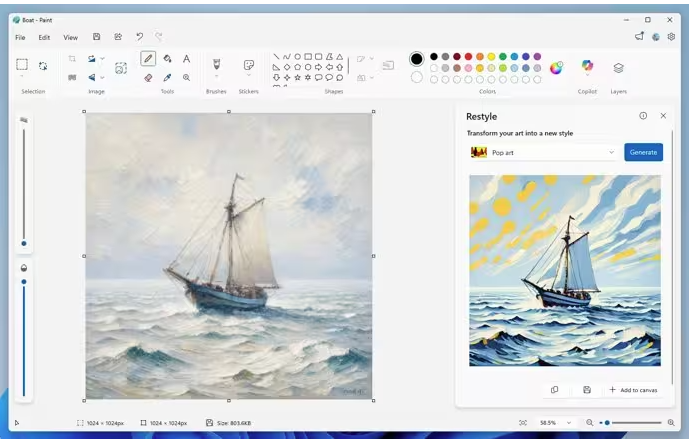690x444 pixels.
Task: Open the File menu
Action: (x=20, y=37)
